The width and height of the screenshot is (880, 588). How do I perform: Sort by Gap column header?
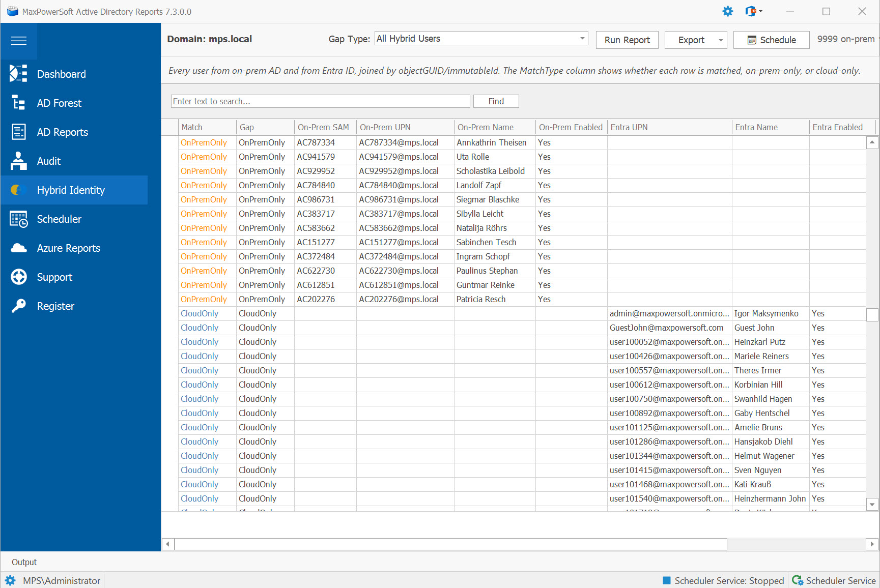tap(266, 127)
